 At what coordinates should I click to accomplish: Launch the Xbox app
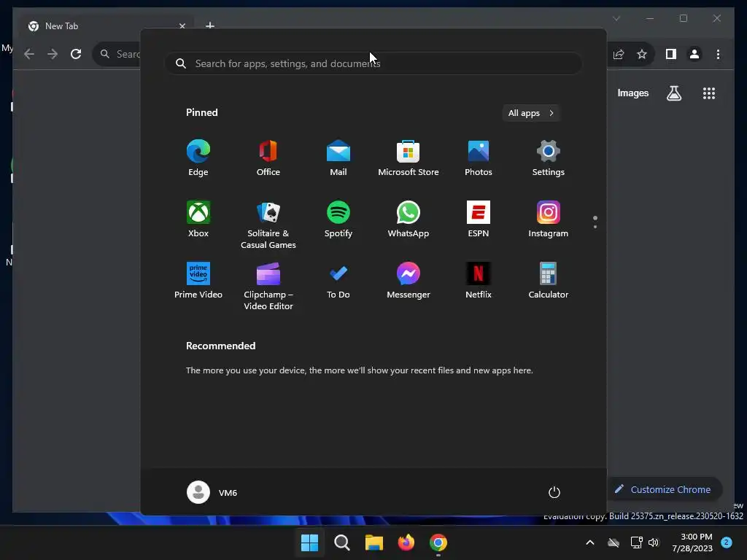coord(198,219)
